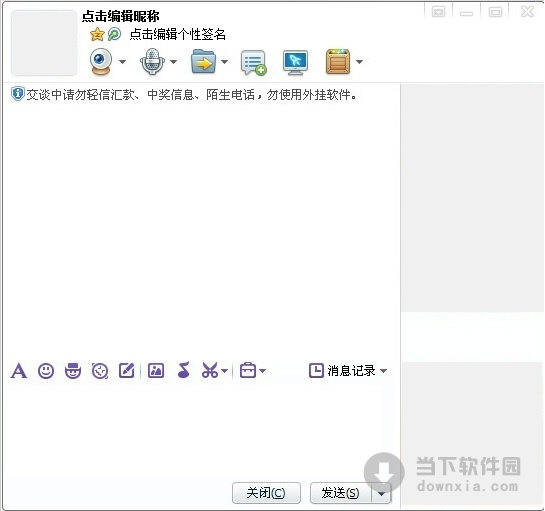Image resolution: width=545 pixels, height=511 pixels.
Task: Expand the voice call dropdown arrow
Action: pos(173,62)
